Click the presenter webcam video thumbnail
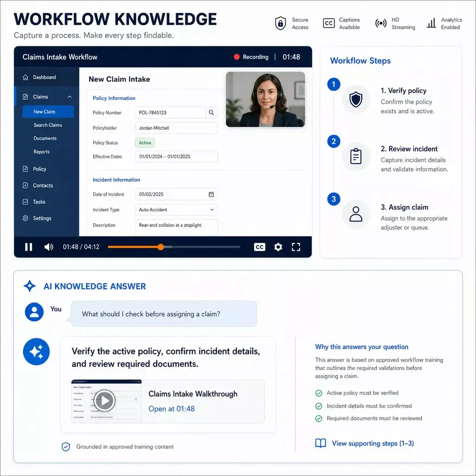 (265, 99)
